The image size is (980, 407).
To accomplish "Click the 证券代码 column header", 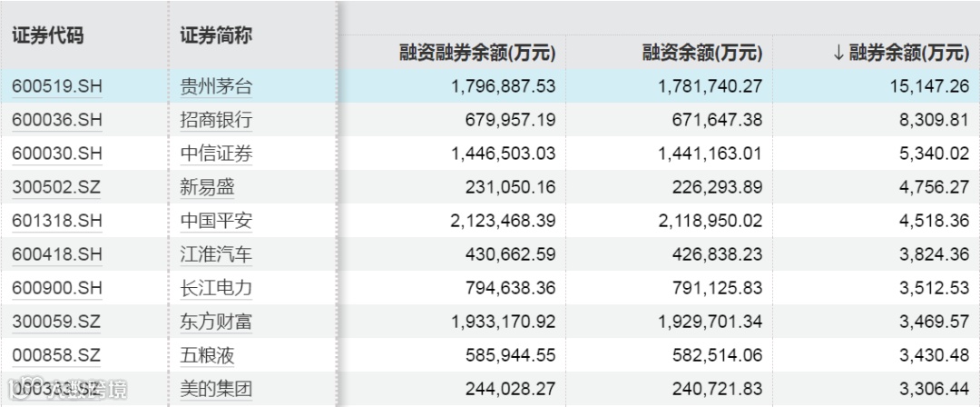I will click(47, 35).
